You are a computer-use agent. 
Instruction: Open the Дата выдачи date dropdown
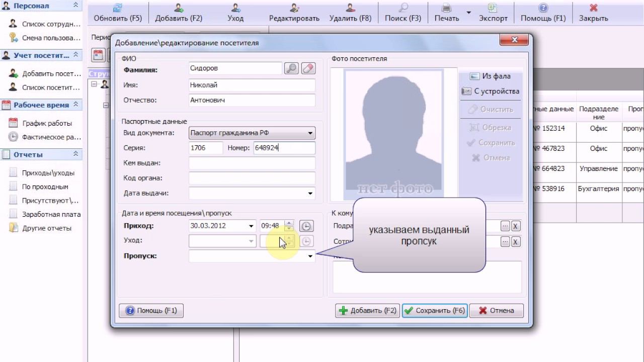click(310, 193)
